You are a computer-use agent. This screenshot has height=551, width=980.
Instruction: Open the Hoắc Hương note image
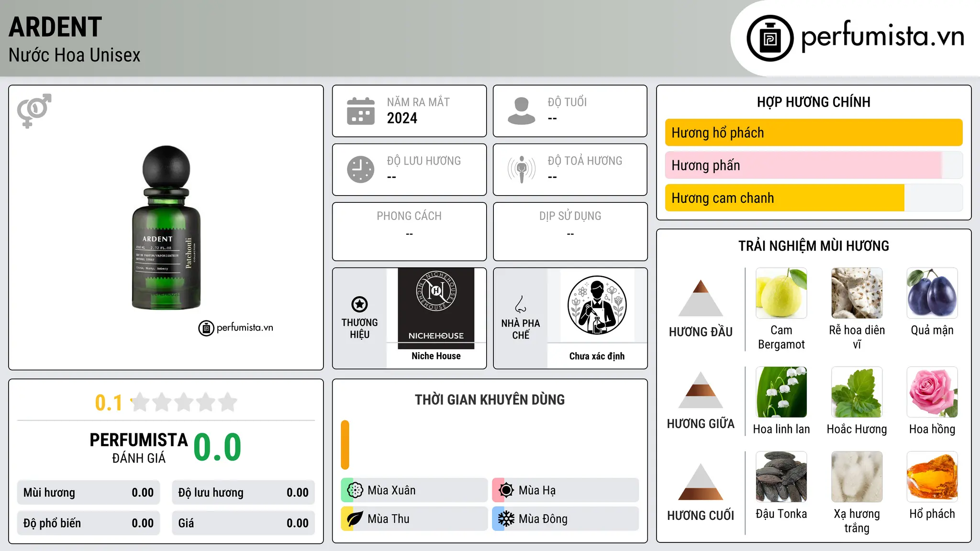pyautogui.click(x=857, y=392)
